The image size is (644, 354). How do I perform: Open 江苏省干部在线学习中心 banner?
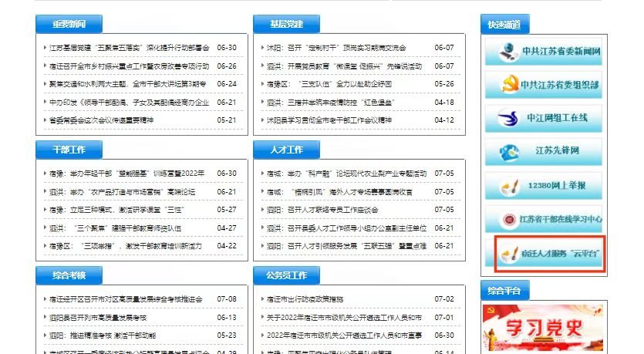coord(545,219)
